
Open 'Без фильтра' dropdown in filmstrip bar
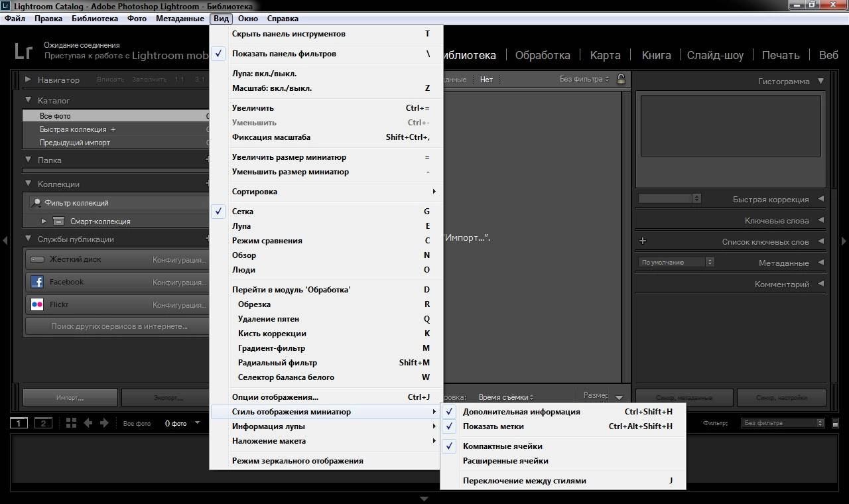[782, 423]
